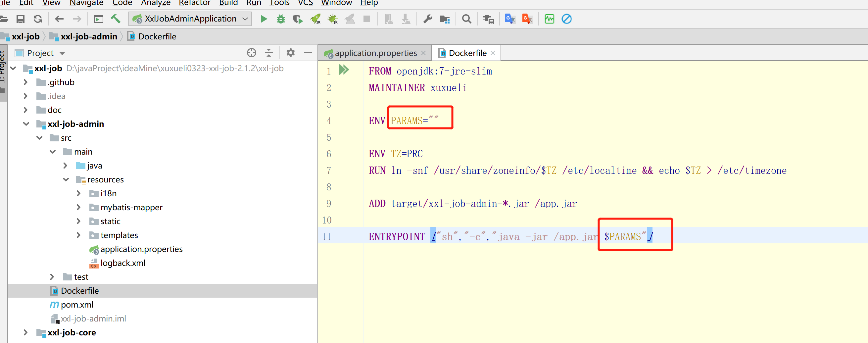
Task: Click the select run target window icon
Action: 98,19
